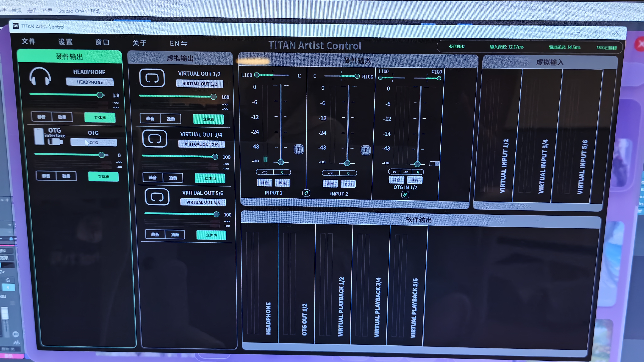Open the 设置 (Settings) menu
This screenshot has width=644, height=362.
point(66,42)
